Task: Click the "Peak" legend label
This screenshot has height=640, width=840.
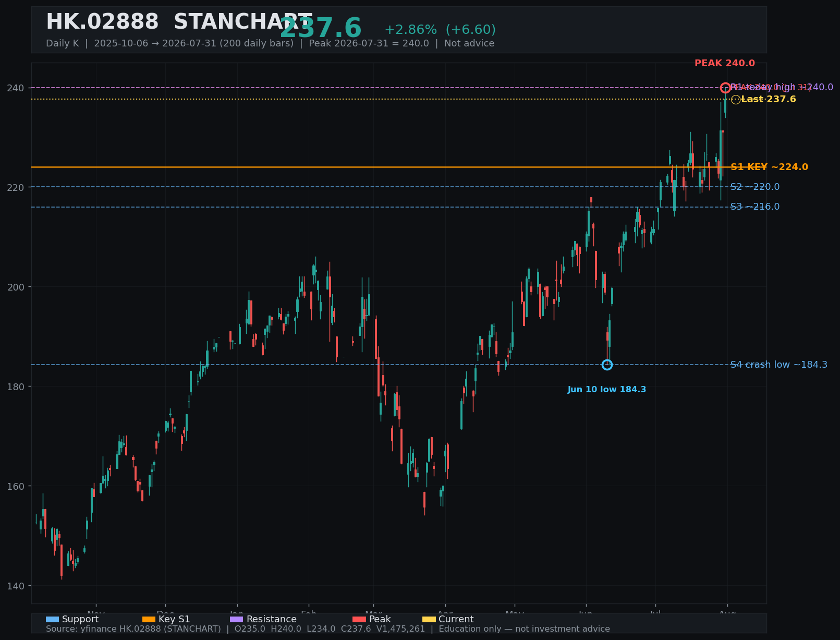Action: pyautogui.click(x=380, y=619)
